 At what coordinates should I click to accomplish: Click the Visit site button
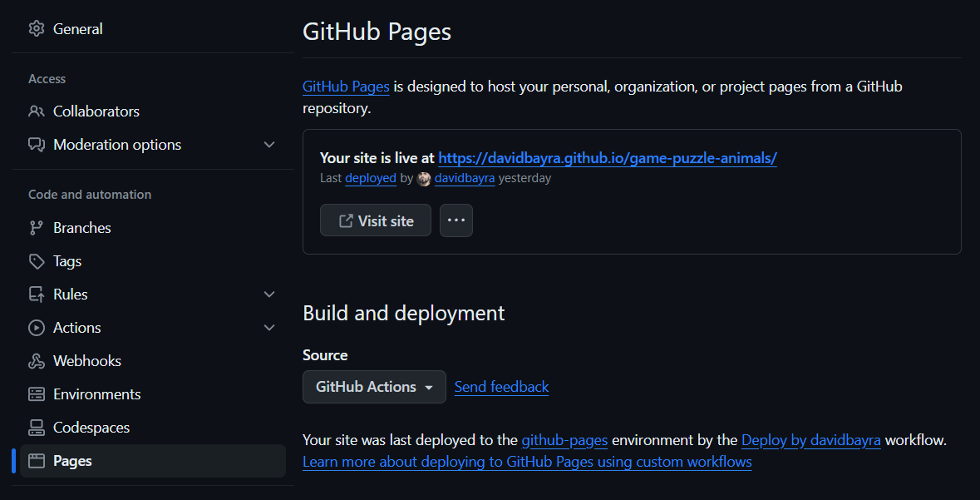(x=376, y=220)
